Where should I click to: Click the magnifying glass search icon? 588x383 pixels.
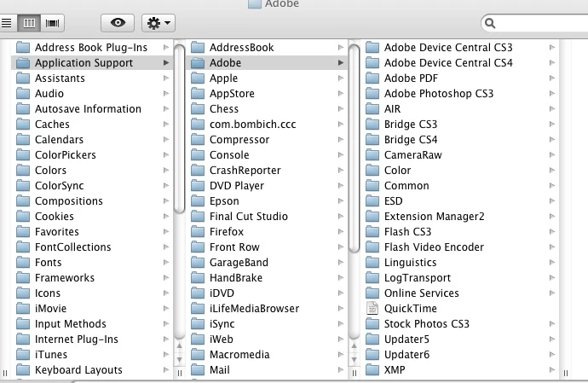coord(490,23)
